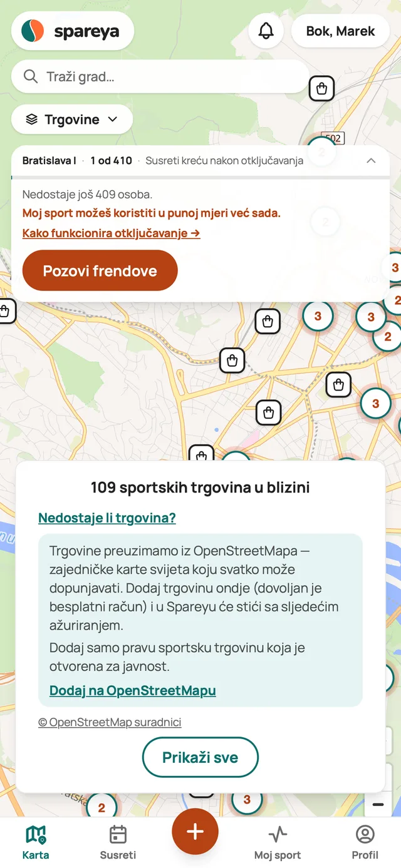Viewport: 401px width, 868px height.
Task: Click the '1 od 410' counter text
Action: (x=111, y=161)
